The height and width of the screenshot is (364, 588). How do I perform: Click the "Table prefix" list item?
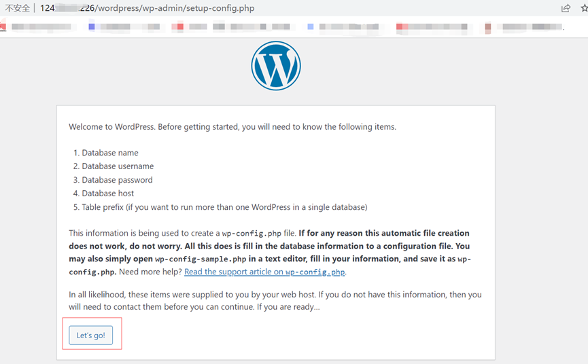224,207
